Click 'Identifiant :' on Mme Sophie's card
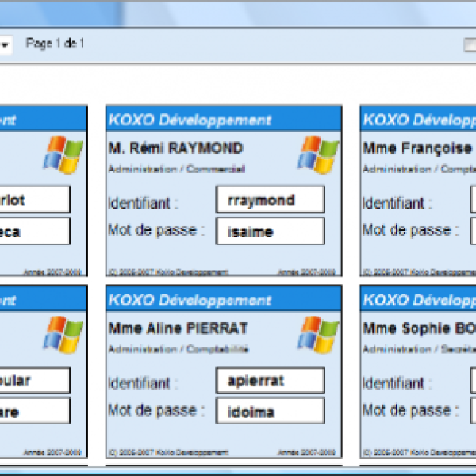 pos(397,383)
